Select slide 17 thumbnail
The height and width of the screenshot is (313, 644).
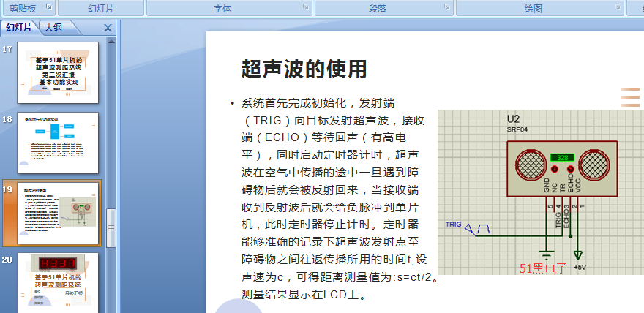coord(58,72)
